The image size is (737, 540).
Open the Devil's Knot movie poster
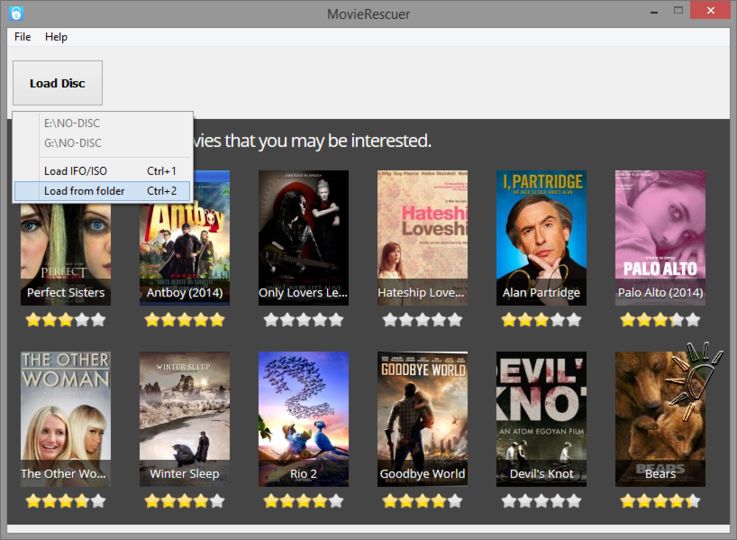pyautogui.click(x=541, y=419)
